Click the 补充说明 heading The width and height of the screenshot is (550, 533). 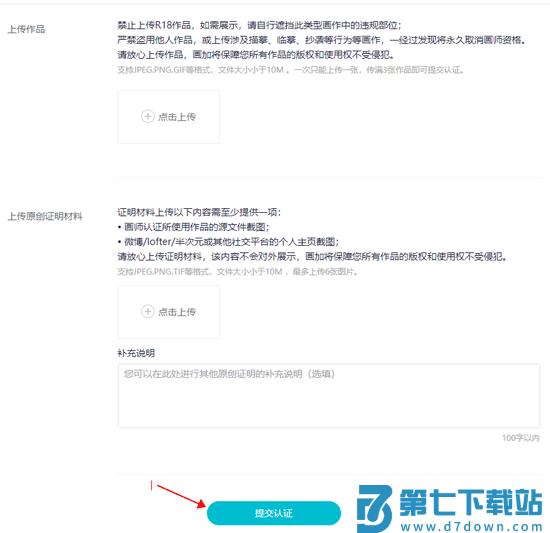click(136, 353)
